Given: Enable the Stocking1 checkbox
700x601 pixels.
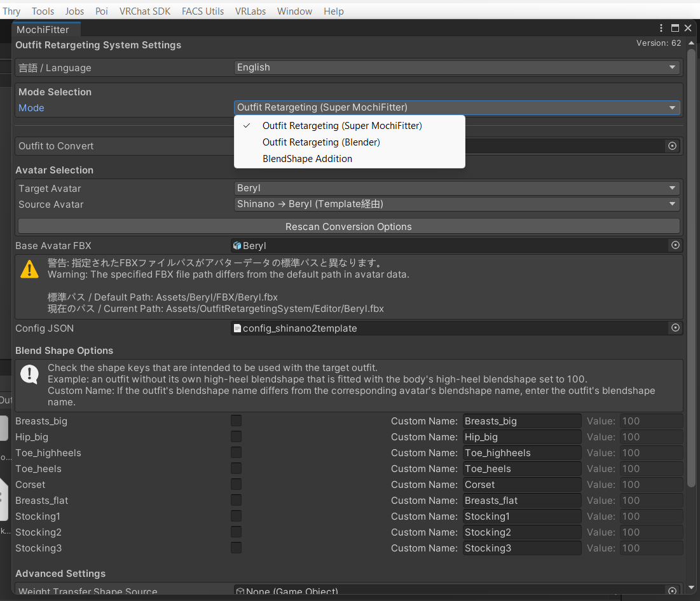Looking at the screenshot, I should [236, 516].
